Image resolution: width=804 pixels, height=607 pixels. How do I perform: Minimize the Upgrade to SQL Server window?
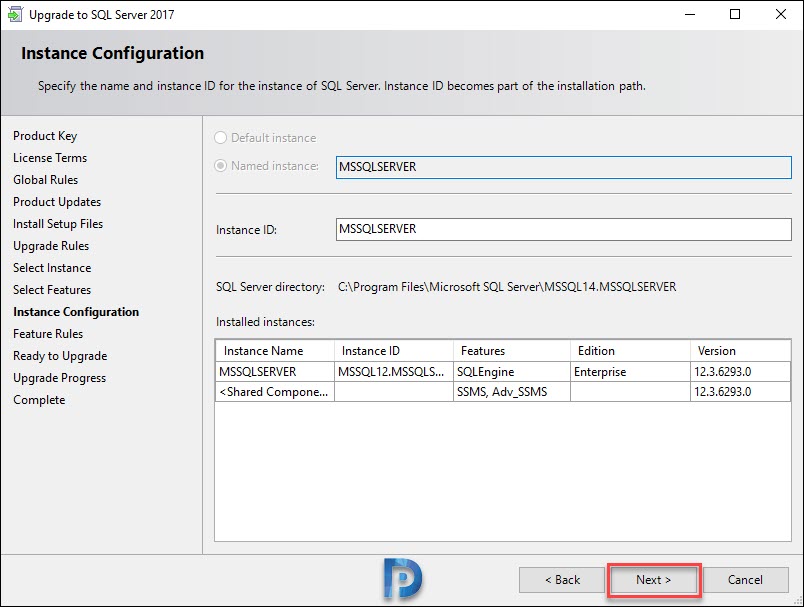point(690,14)
